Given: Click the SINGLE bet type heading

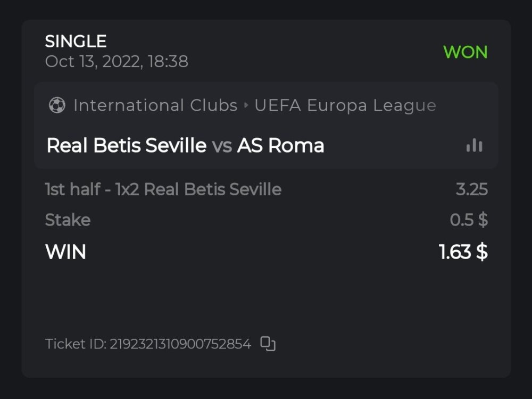Looking at the screenshot, I should (76, 41).
